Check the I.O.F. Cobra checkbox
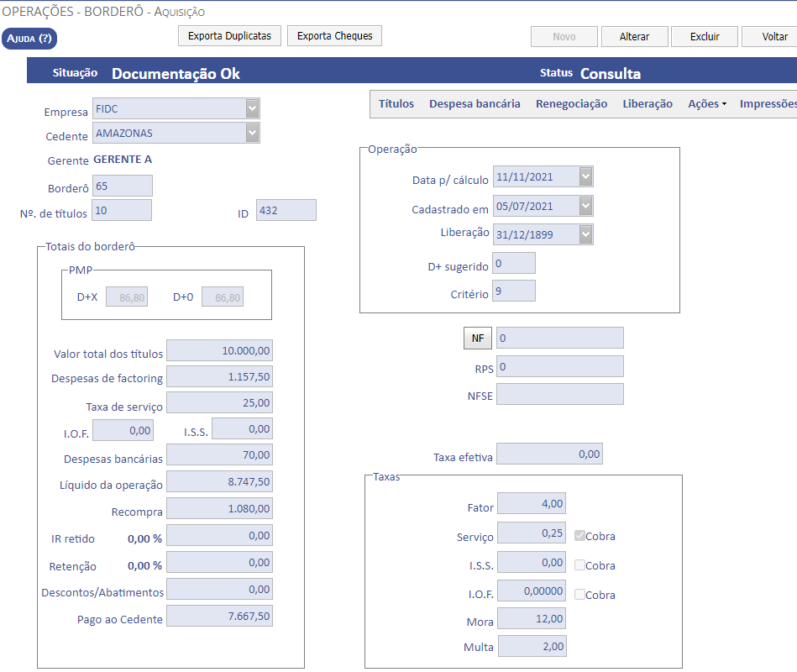Viewport: 797px width, 672px height. 579,595
